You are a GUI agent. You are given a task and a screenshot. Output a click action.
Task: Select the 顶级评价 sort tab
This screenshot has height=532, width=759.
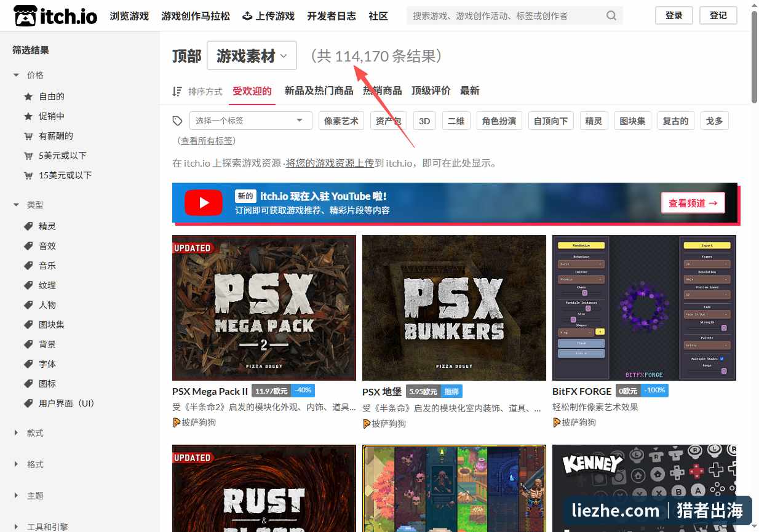(x=431, y=91)
